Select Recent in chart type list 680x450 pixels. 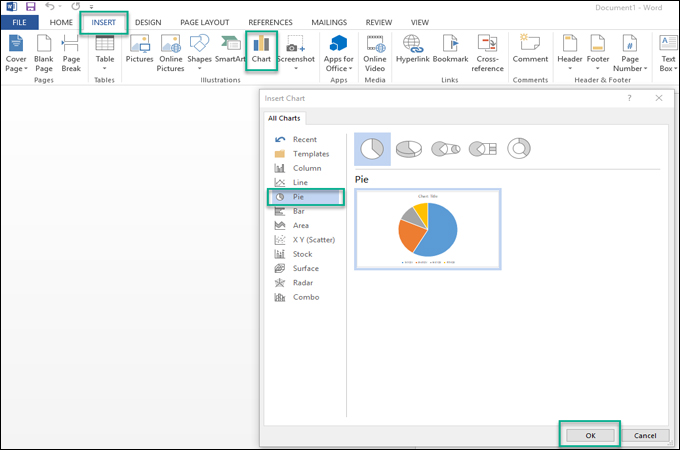pyautogui.click(x=305, y=140)
